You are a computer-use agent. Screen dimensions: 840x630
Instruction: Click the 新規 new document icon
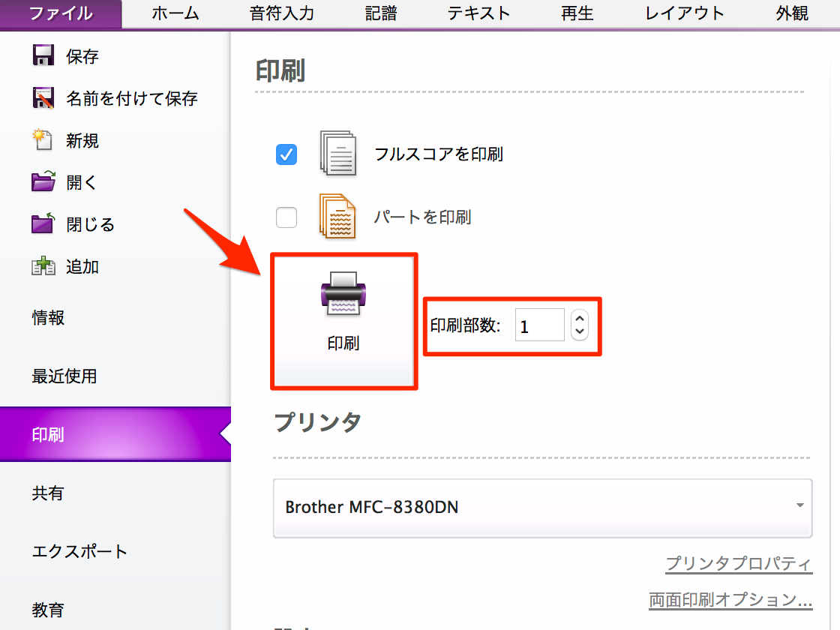click(x=42, y=139)
